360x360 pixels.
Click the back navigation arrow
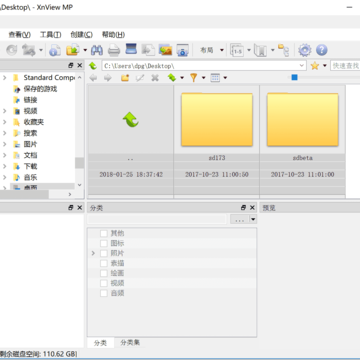pos(93,78)
